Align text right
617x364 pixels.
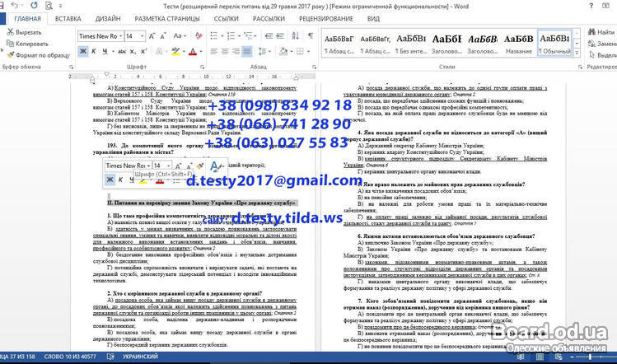coord(236,51)
